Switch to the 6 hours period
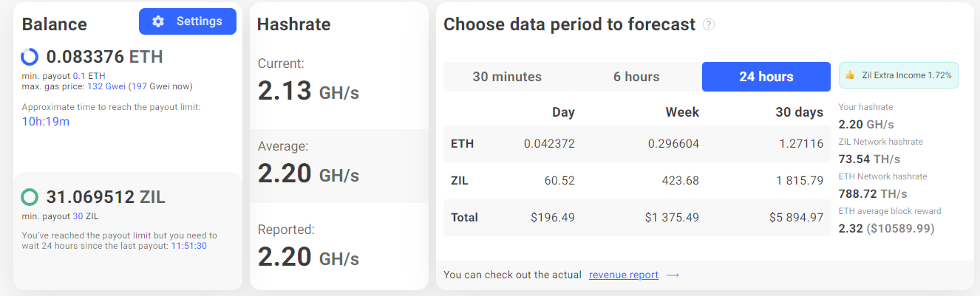Viewport: 980px width, 296px height. 636,77
